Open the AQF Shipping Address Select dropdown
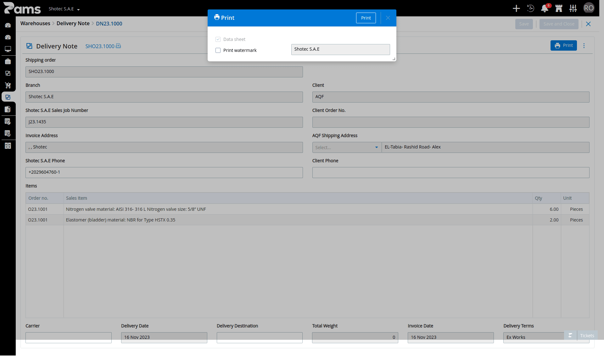The image size is (604, 364). (x=347, y=147)
